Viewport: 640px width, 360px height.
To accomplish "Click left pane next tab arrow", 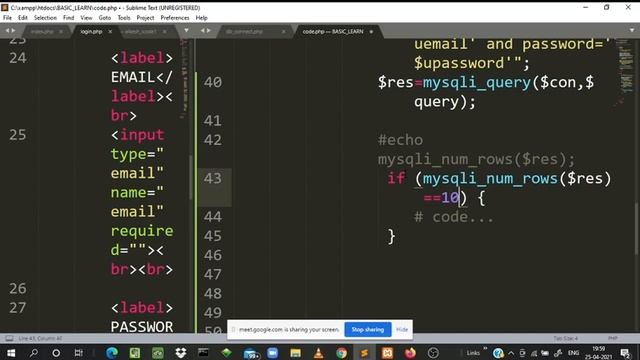I will point(13,31).
